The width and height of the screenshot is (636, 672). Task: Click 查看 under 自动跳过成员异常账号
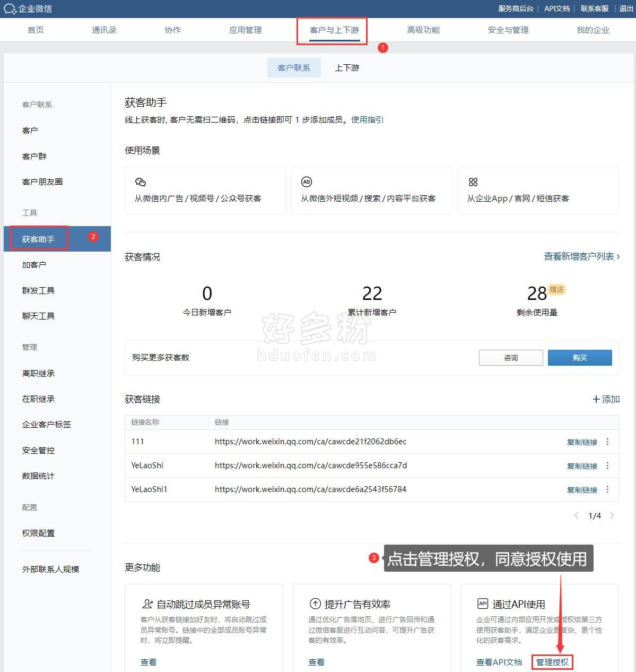[x=149, y=662]
